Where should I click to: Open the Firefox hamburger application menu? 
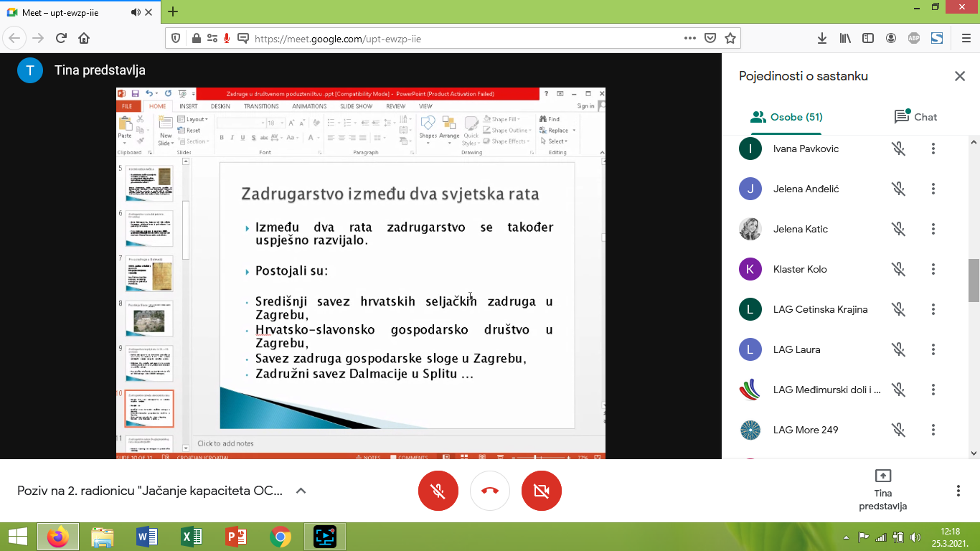pos(960,38)
